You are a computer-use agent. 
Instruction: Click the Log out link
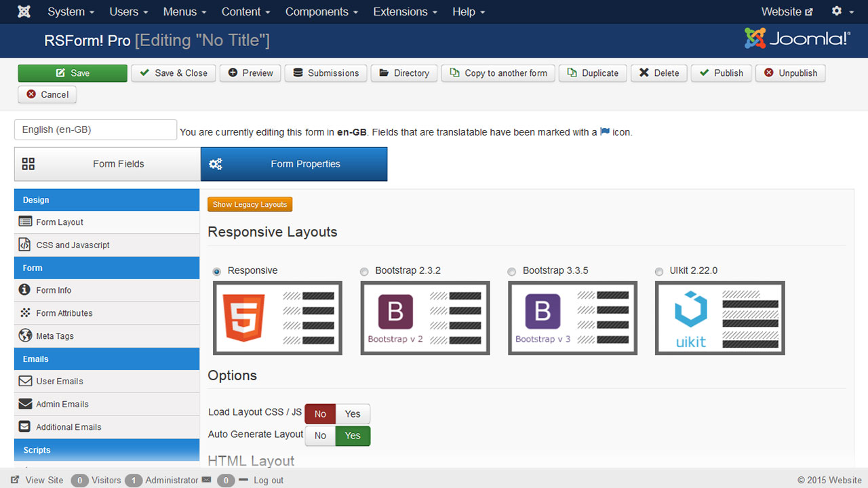click(269, 480)
